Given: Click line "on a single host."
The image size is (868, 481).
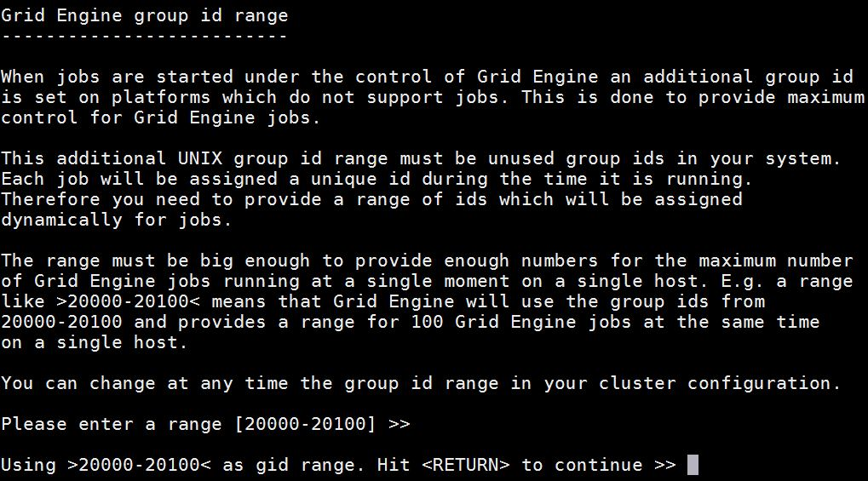Looking at the screenshot, I should 94,342.
